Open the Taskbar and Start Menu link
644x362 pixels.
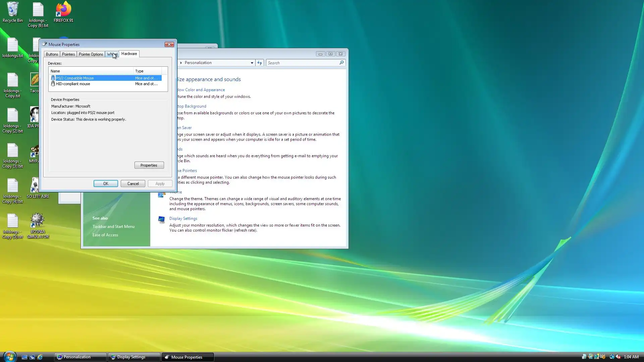coord(113,227)
